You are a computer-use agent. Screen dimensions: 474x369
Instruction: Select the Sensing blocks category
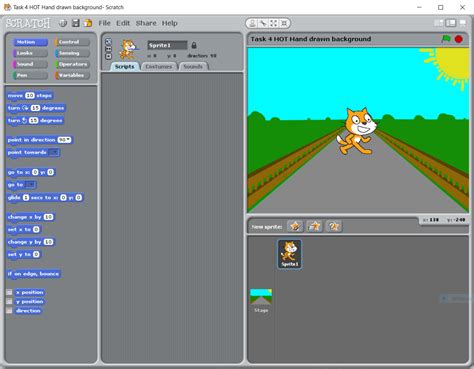[72, 53]
